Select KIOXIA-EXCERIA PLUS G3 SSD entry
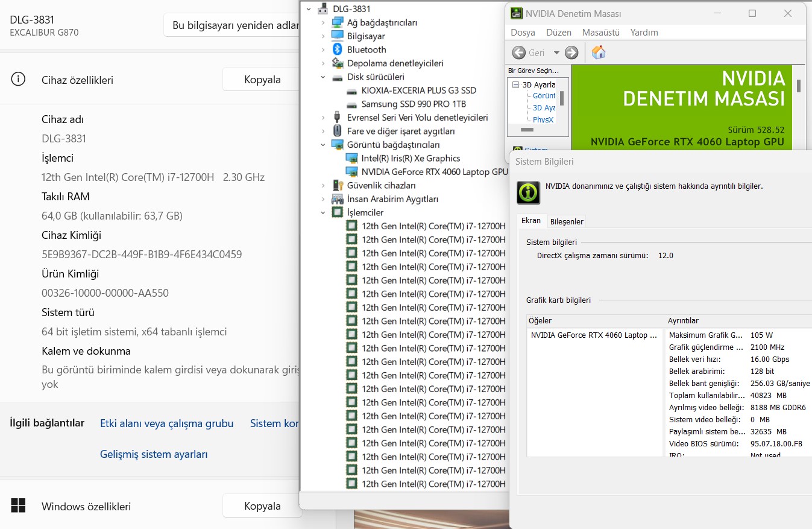This screenshot has height=529, width=812. pyautogui.click(x=419, y=90)
